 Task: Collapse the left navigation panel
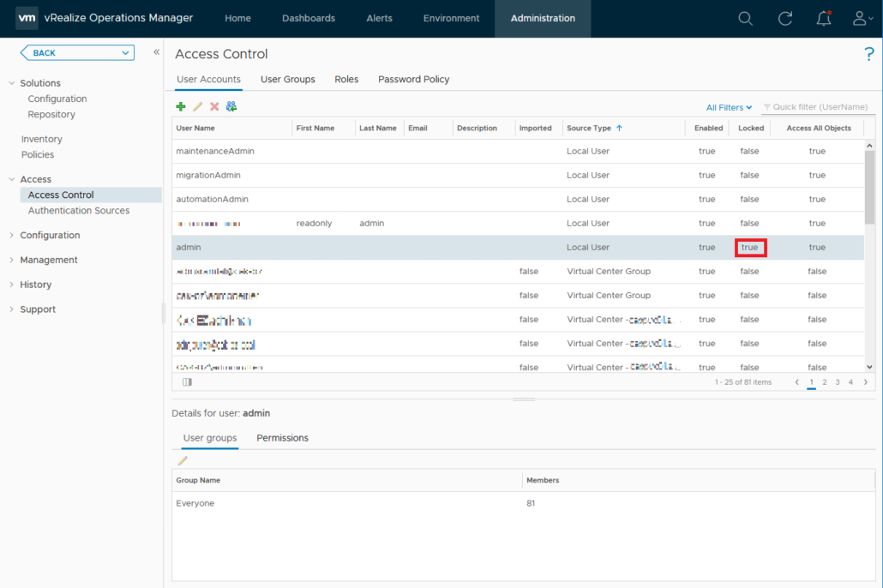pos(156,52)
